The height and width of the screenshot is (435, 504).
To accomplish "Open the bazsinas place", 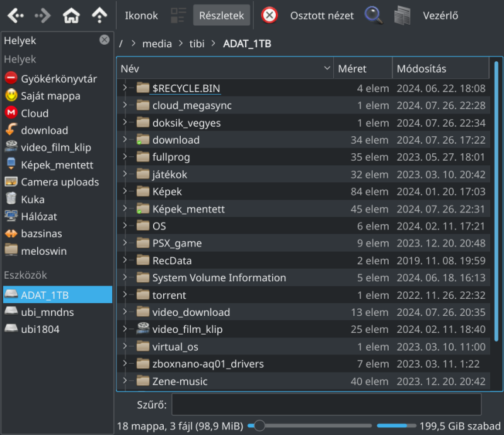I will 58,233.
